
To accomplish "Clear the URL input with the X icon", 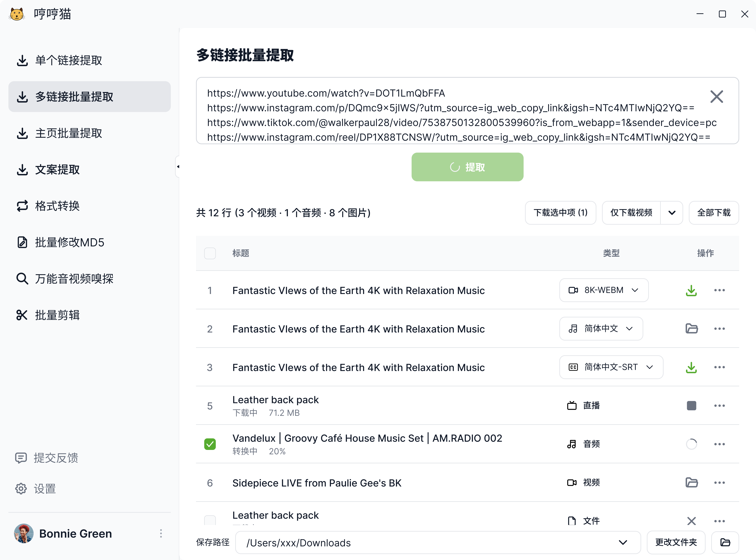I will [716, 97].
